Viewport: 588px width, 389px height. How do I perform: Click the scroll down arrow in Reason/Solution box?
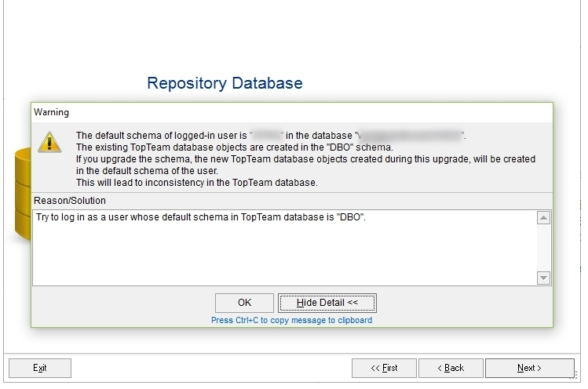pyautogui.click(x=543, y=278)
